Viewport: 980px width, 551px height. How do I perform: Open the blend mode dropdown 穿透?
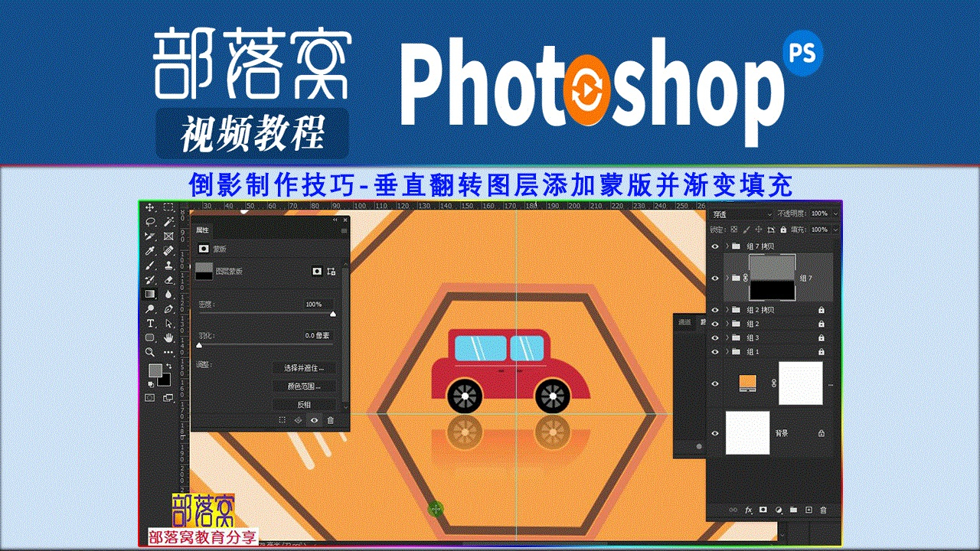tap(741, 214)
